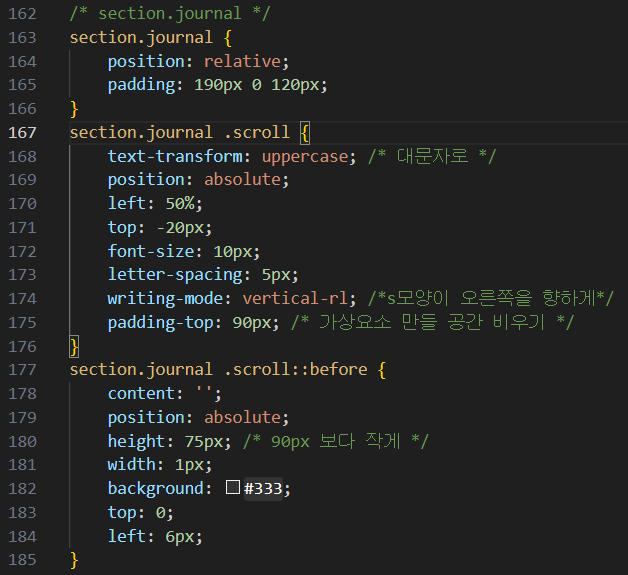Click the 'content' property on line 178
This screenshot has height=575, width=628.
tap(141, 393)
